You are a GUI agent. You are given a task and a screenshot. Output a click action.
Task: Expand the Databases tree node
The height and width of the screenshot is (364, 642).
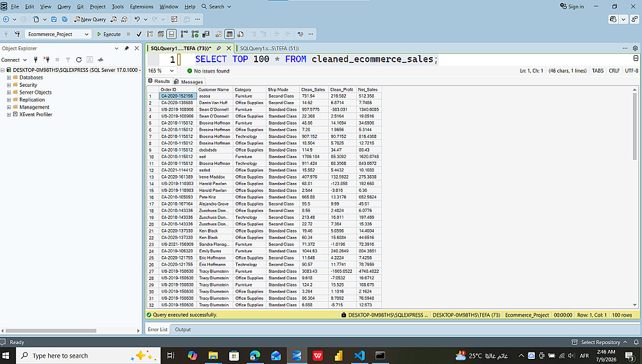click(8, 78)
